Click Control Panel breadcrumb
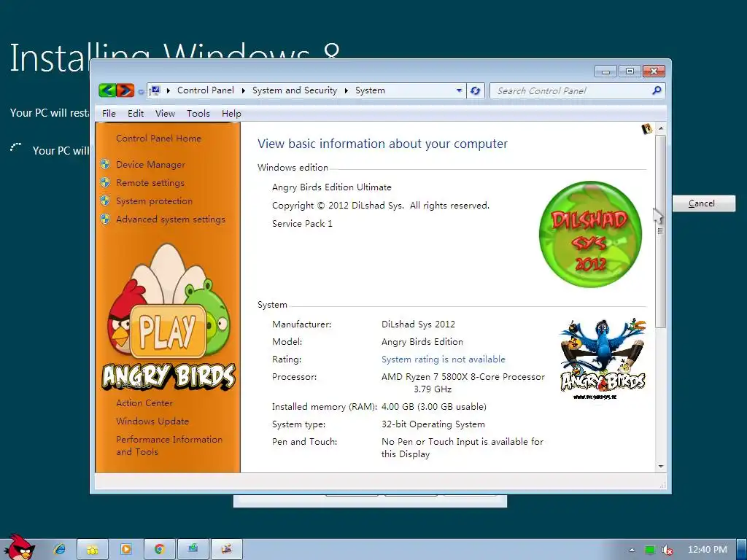This screenshot has width=747, height=560. (205, 90)
